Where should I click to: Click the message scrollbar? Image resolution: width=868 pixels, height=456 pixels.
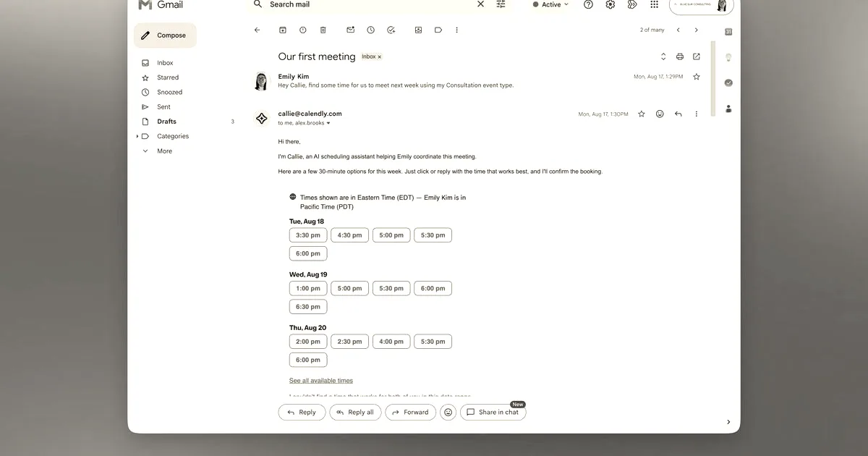[713, 78]
